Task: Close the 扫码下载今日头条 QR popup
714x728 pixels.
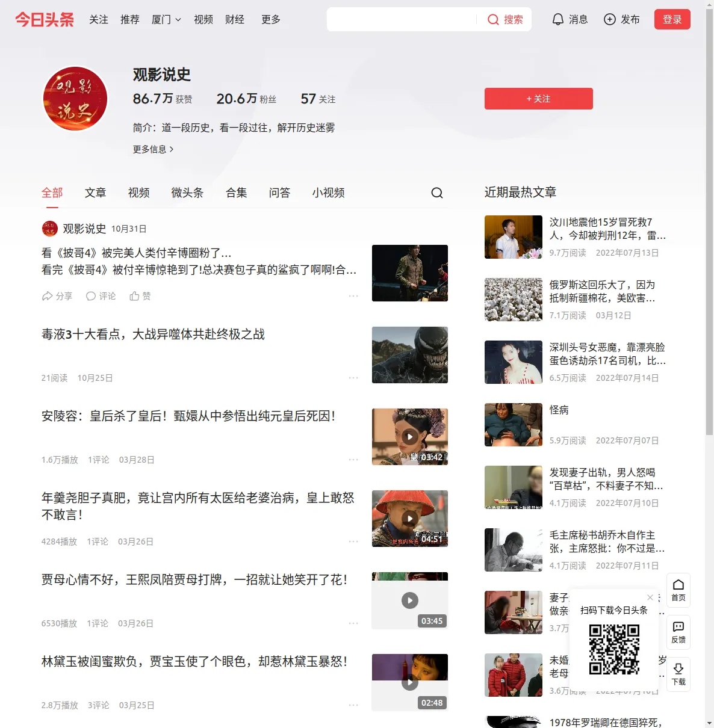Action: click(x=650, y=597)
